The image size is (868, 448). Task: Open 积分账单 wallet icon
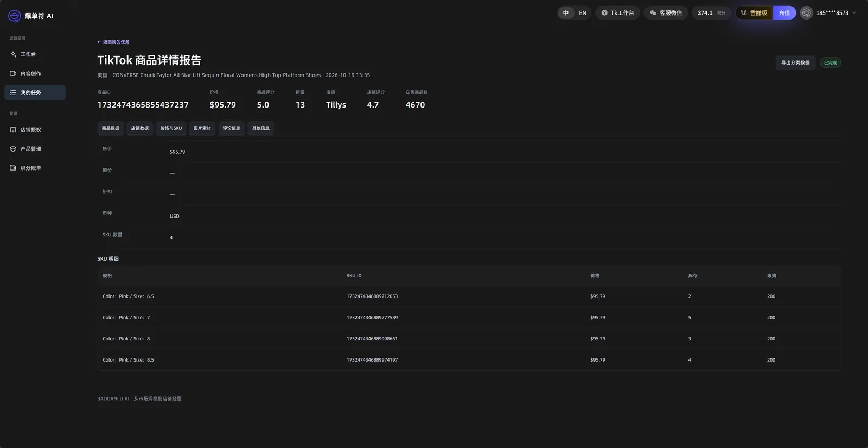13,168
